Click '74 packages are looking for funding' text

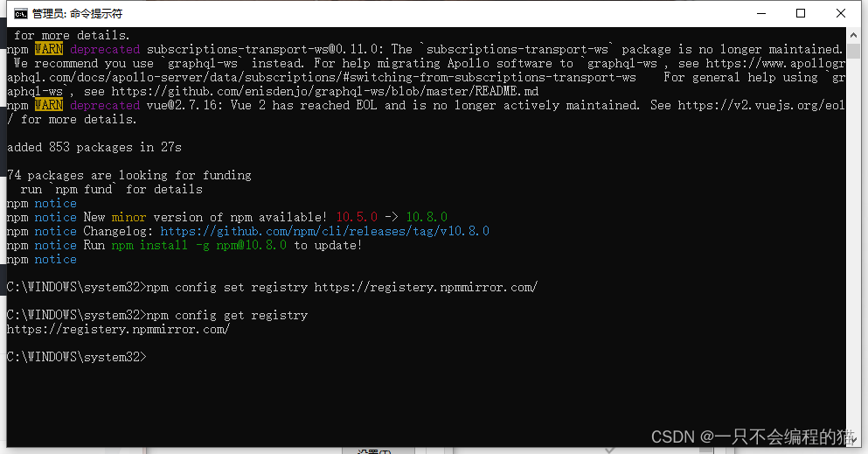[x=129, y=176]
